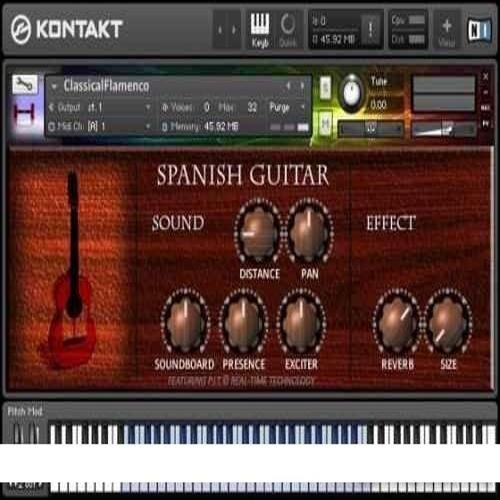Image resolution: width=500 pixels, height=500 pixels.
Task: Click the Native Instruments NI logo
Action: point(480,30)
